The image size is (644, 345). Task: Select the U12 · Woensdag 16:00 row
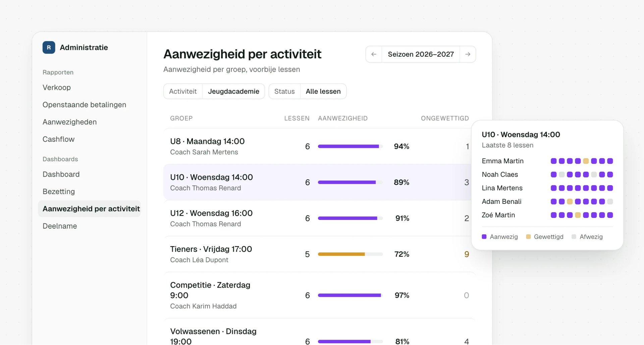coord(319,218)
